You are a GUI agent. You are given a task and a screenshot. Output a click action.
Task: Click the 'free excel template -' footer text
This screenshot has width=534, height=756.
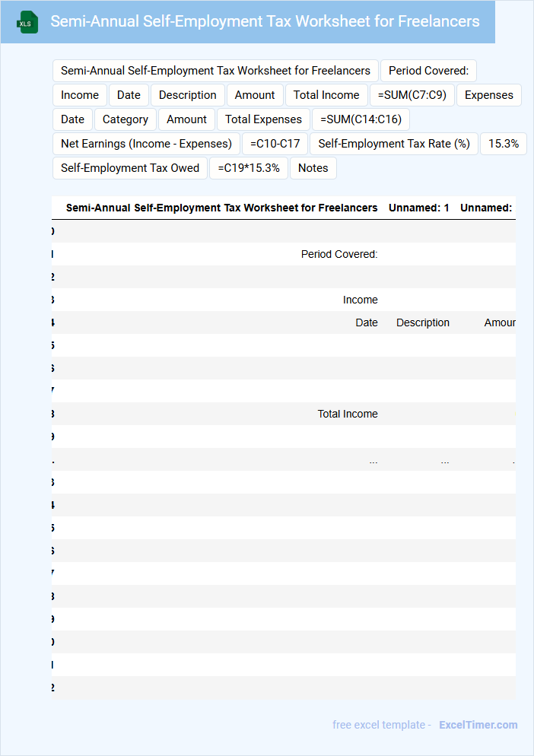382,725
